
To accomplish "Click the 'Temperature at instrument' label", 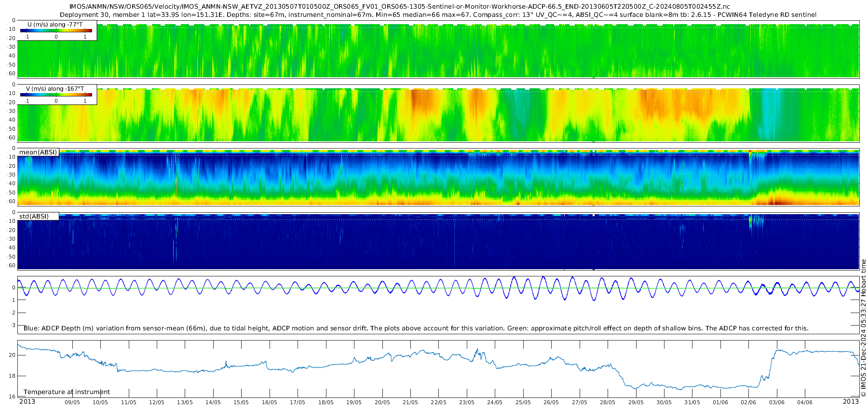I will point(67,392).
